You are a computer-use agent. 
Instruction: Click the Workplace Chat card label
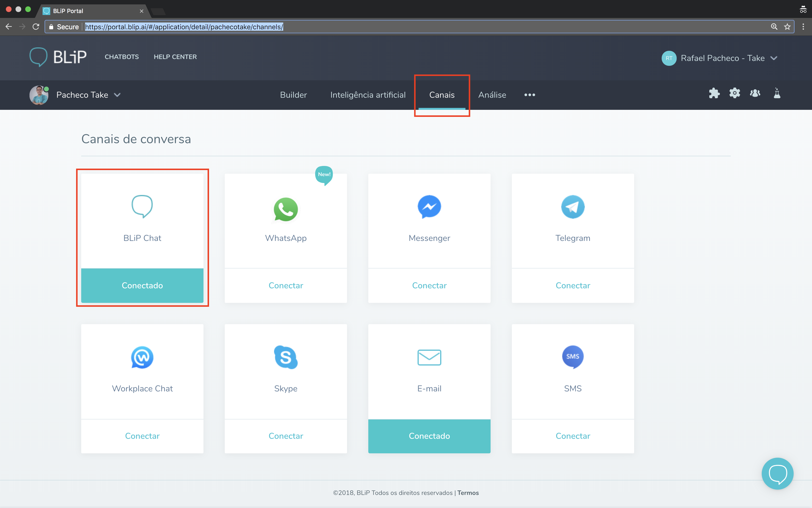pos(142,388)
